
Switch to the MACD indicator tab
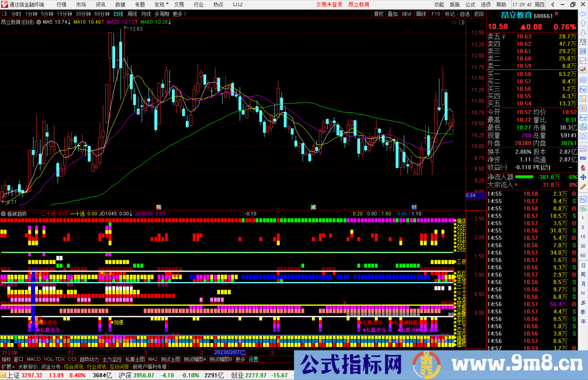(33, 359)
